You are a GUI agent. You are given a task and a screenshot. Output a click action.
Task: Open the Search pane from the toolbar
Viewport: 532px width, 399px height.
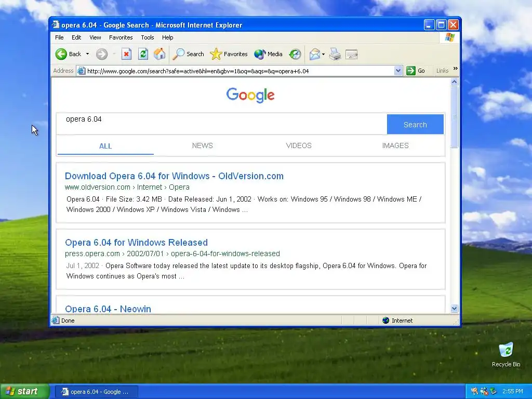point(188,54)
